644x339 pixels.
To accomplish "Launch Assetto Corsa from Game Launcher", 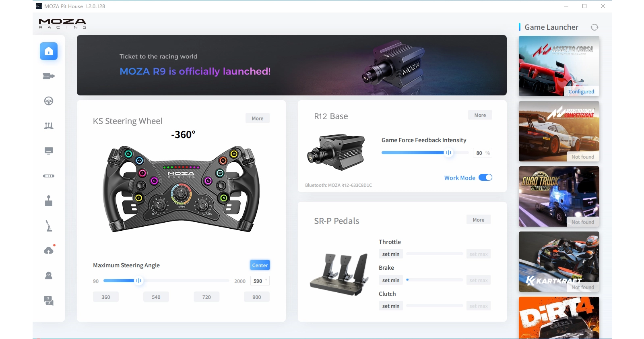I will pos(559,66).
